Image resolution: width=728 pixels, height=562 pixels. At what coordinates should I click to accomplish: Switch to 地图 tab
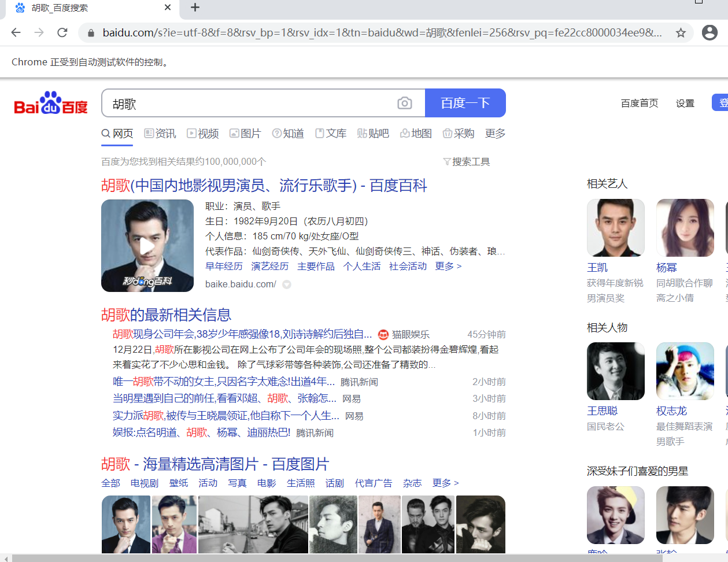coord(416,134)
